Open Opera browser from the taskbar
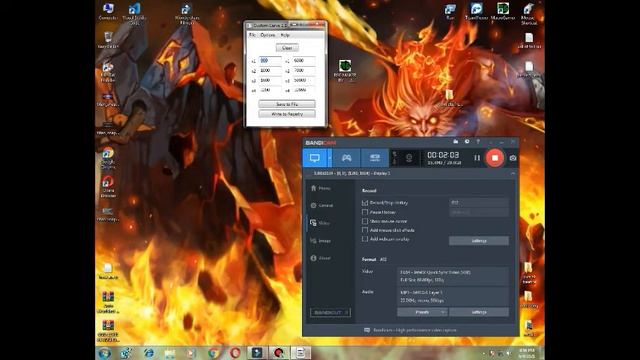 click(235, 353)
